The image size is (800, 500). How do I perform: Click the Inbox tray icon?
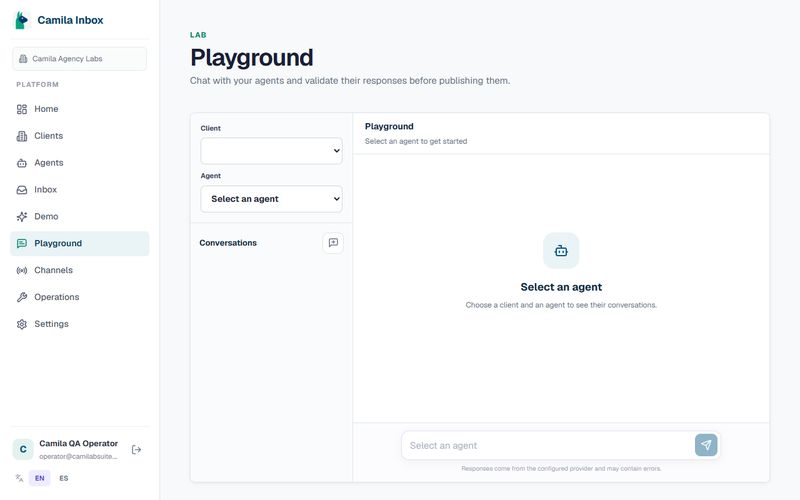22,190
